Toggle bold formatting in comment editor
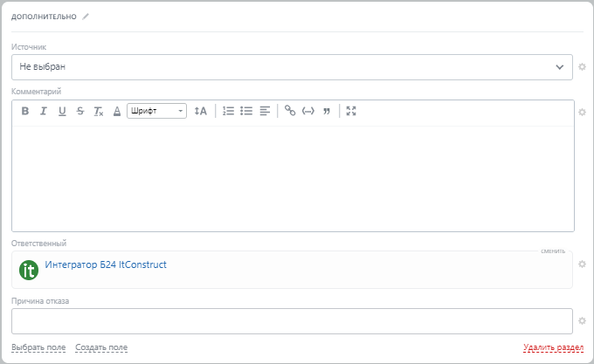The height and width of the screenshot is (364, 594). (25, 111)
